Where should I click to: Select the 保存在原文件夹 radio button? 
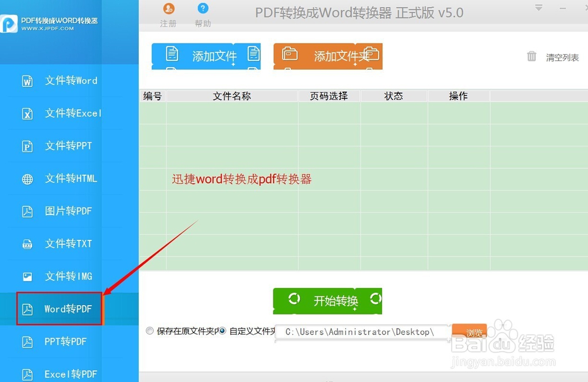click(x=150, y=331)
